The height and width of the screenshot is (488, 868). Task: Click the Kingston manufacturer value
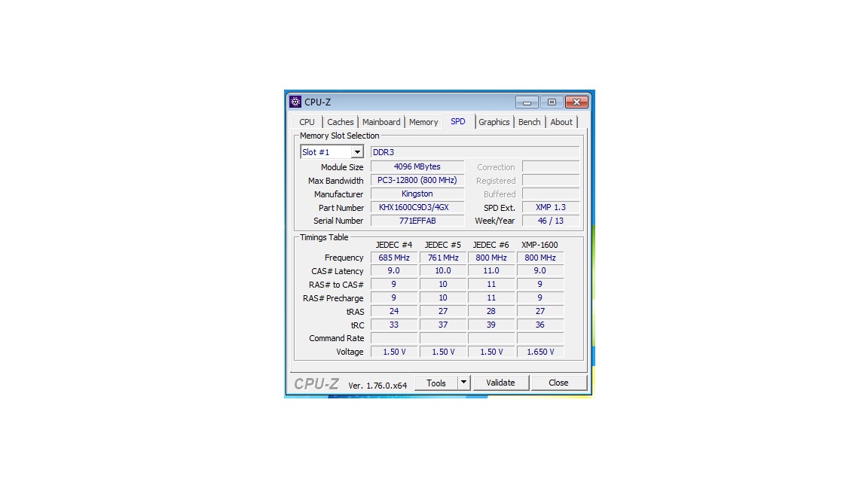click(417, 194)
